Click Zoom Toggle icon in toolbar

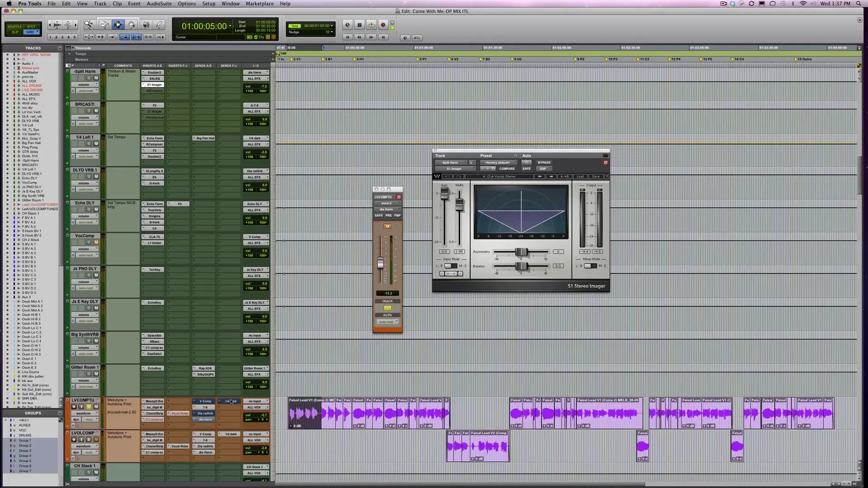89,37
